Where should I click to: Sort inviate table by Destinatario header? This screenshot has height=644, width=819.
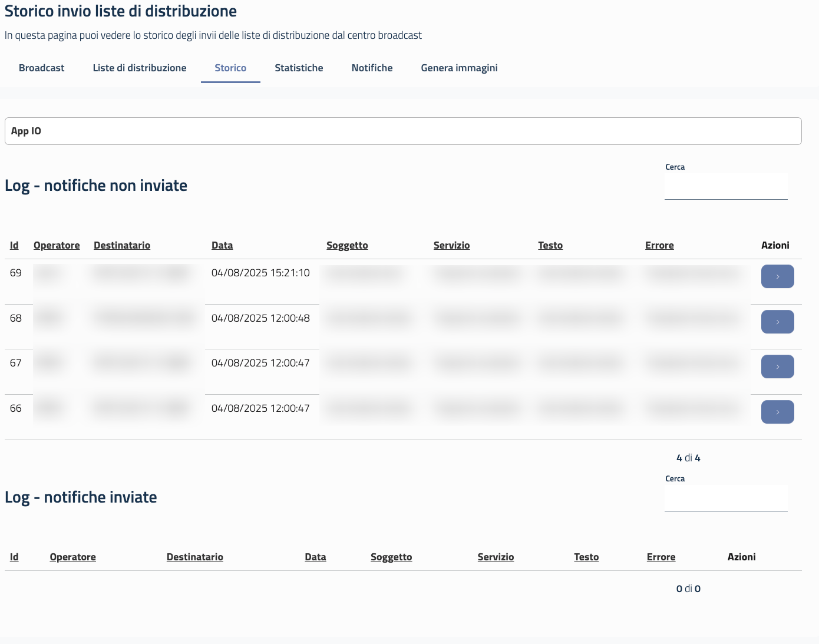[195, 557]
